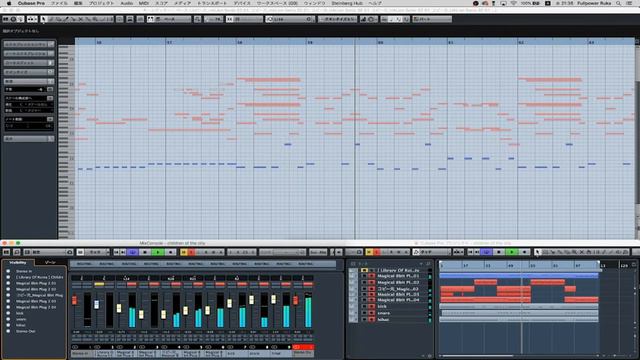Toggle the purple Cycle button in MixConsole
This screenshot has width=640, height=360.
(x=132, y=252)
